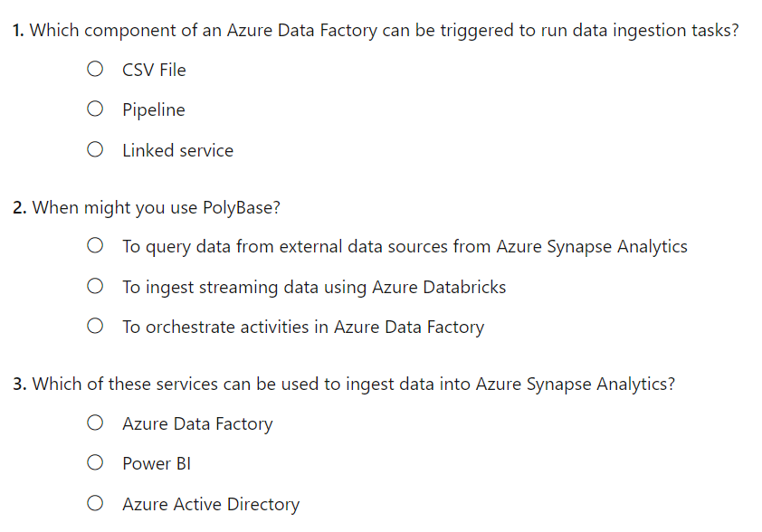
Task: Click question 3 text about Synapse ingestion
Action: (344, 385)
